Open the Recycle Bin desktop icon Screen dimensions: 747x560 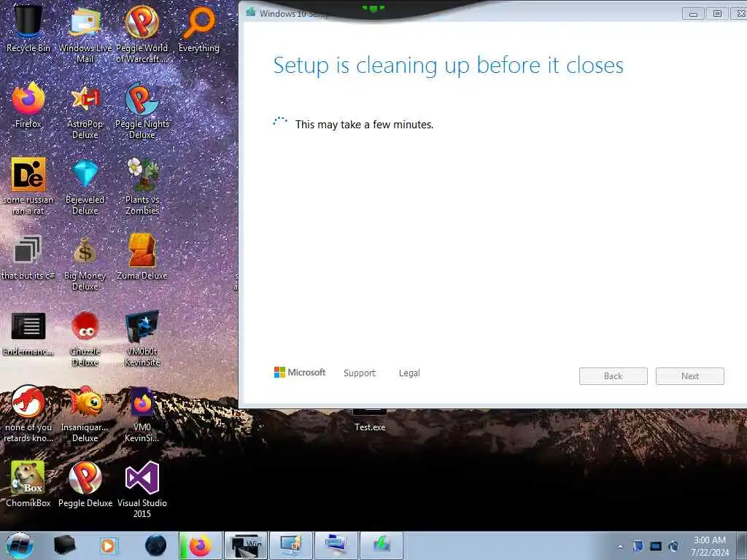(28, 28)
